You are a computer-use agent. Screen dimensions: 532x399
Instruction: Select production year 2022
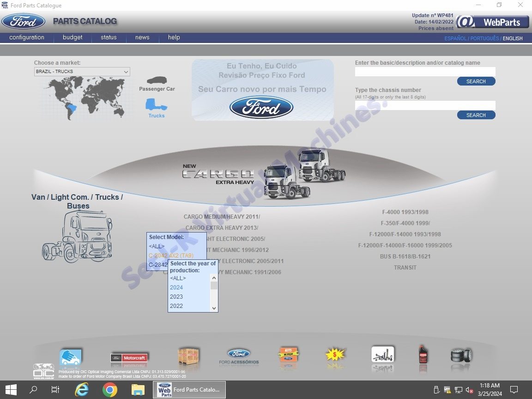pyautogui.click(x=176, y=306)
